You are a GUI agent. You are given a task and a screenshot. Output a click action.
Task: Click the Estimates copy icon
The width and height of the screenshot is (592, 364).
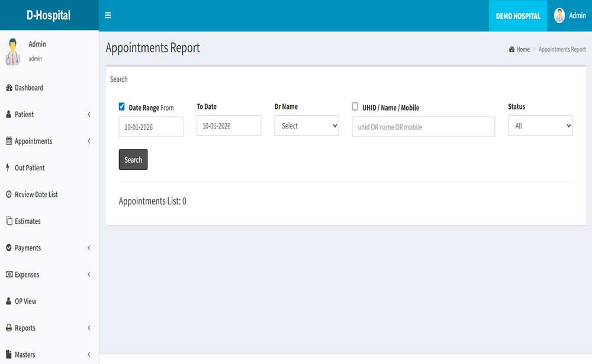point(9,221)
